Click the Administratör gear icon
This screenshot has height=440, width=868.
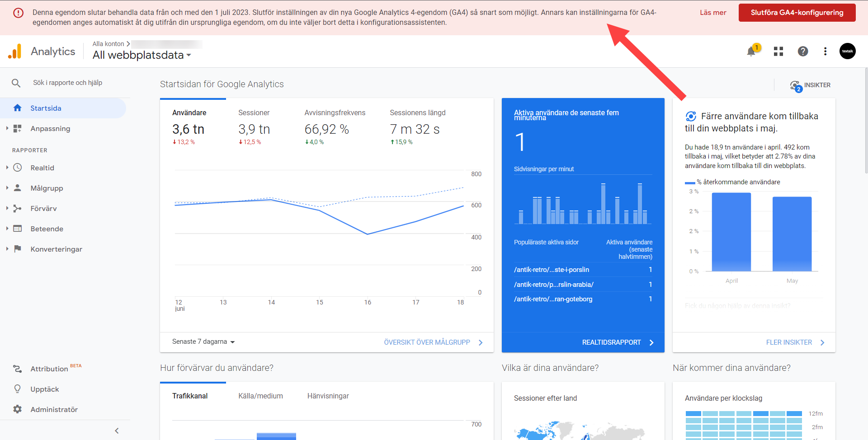[x=18, y=409]
